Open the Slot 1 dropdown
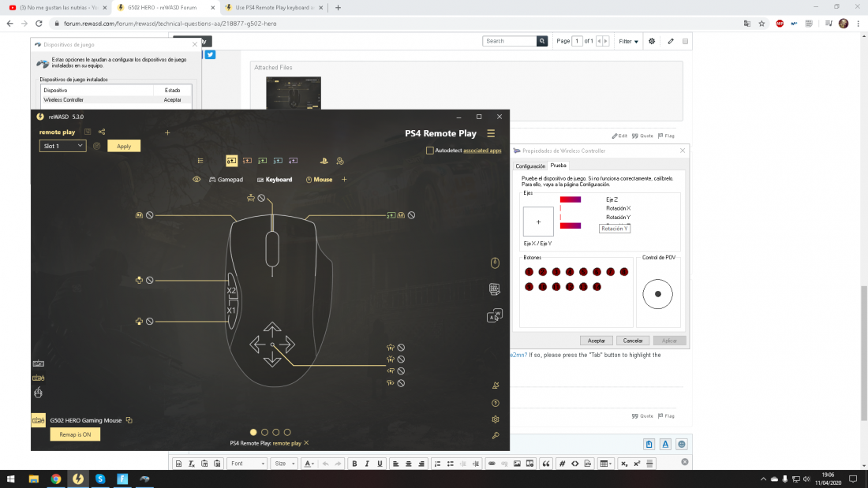 click(x=62, y=146)
